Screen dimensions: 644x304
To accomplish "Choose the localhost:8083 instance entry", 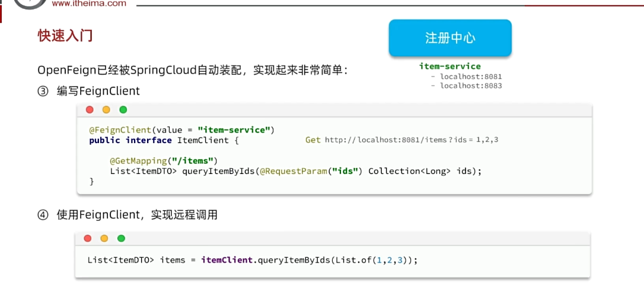I will [470, 85].
